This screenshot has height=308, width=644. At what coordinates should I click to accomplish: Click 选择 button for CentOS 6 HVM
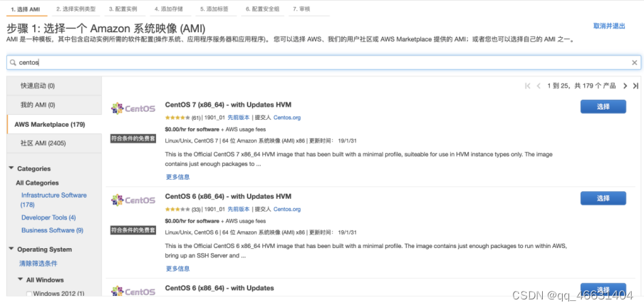click(603, 198)
